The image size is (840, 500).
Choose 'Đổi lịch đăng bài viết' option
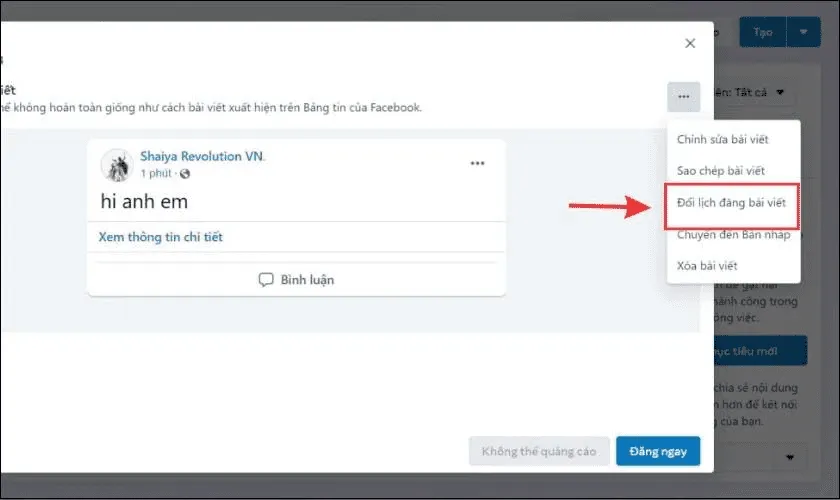click(x=732, y=203)
